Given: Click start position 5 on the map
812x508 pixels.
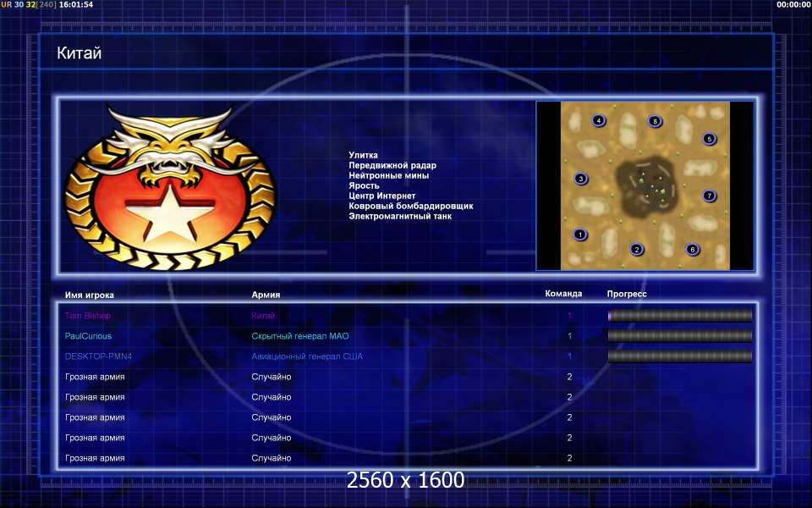Looking at the screenshot, I should [x=710, y=139].
